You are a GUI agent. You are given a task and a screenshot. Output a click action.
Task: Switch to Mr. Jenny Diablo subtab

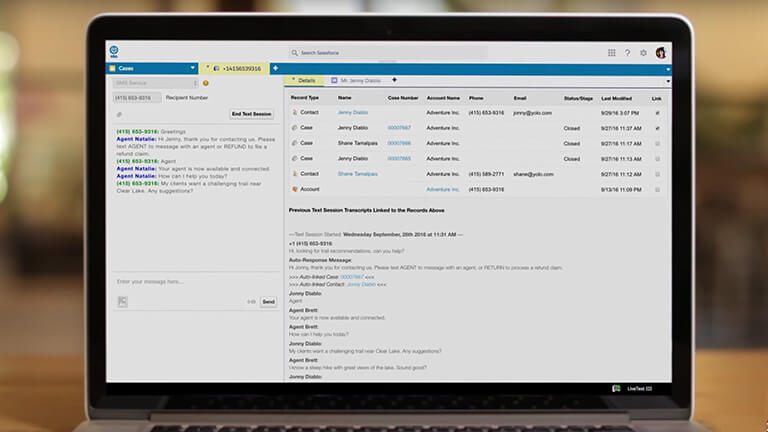357,80
